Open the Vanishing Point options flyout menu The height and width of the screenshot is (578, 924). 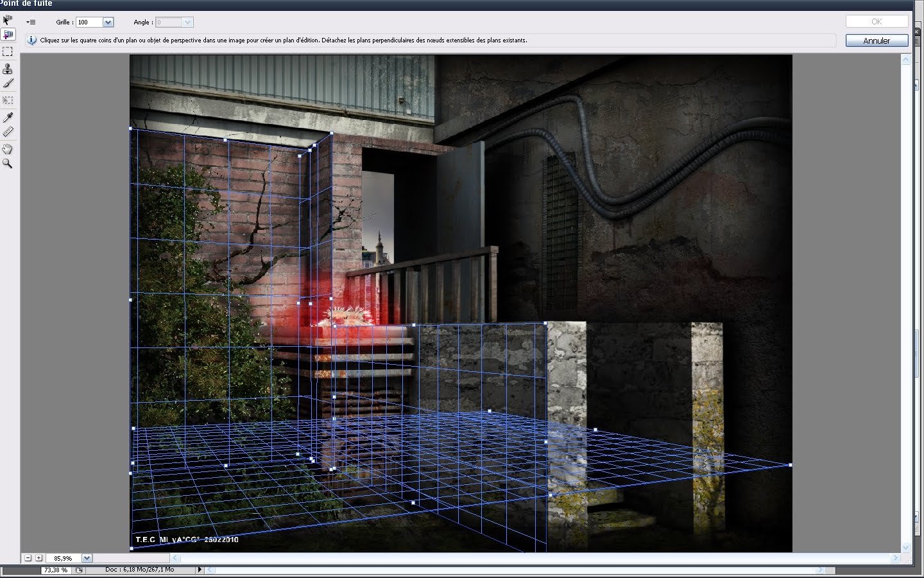[x=31, y=22]
